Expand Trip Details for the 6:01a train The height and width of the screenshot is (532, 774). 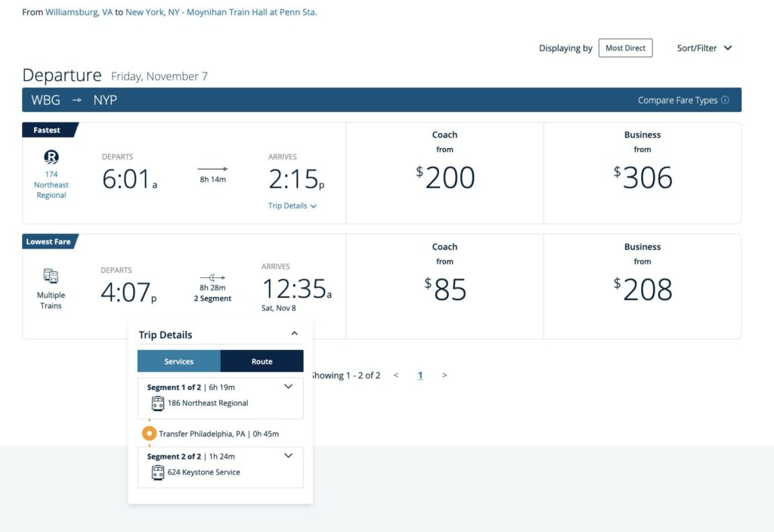[x=292, y=206]
